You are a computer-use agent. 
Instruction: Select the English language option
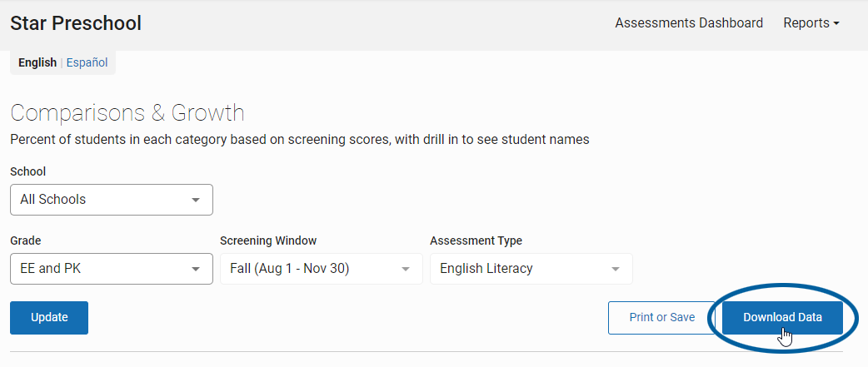coord(37,62)
